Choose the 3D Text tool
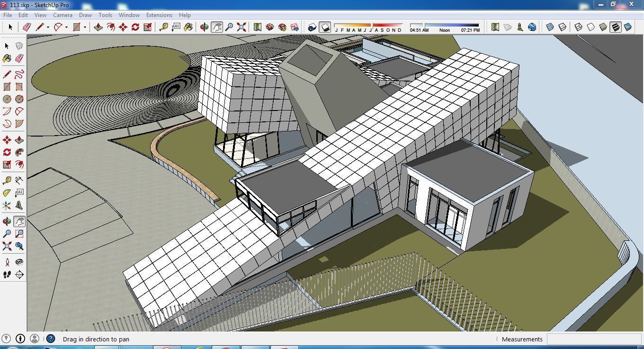 tap(19, 205)
